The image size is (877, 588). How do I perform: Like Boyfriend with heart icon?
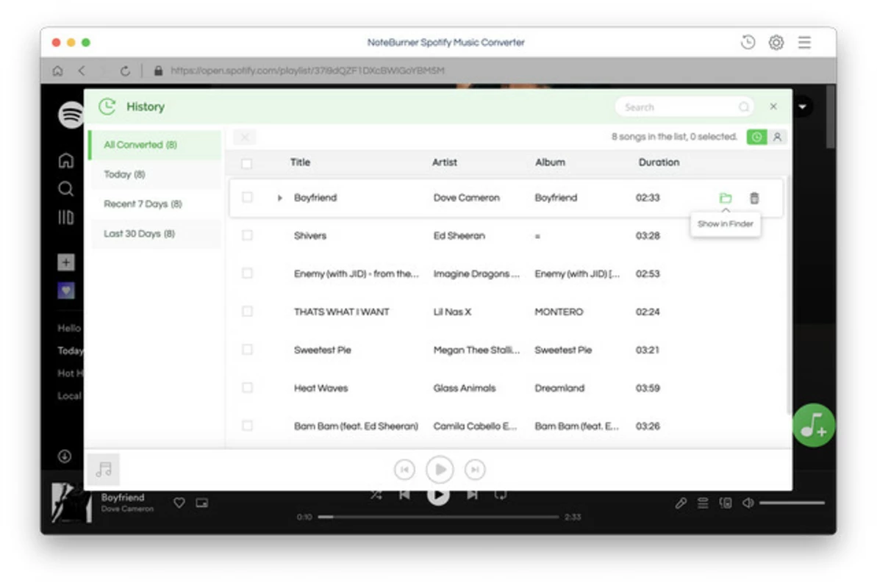[x=179, y=503]
